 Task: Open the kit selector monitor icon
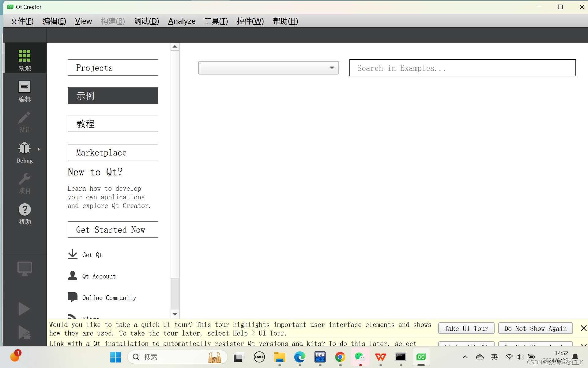coord(25,269)
